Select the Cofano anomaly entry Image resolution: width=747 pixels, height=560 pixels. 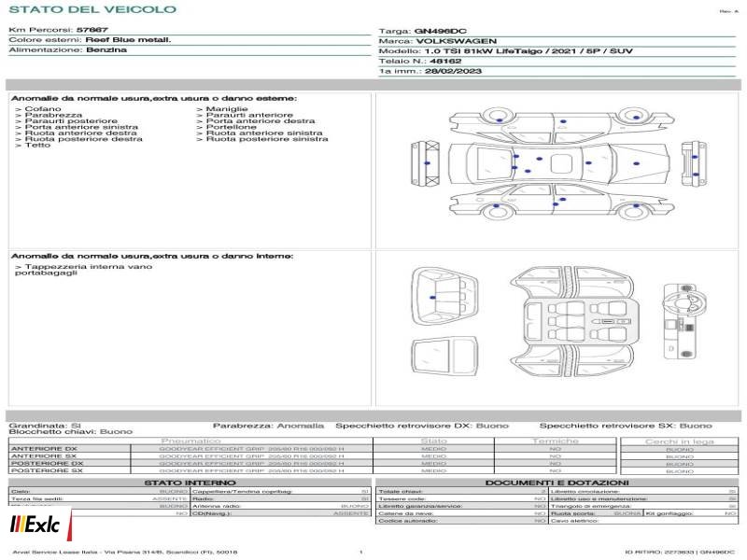click(38, 109)
